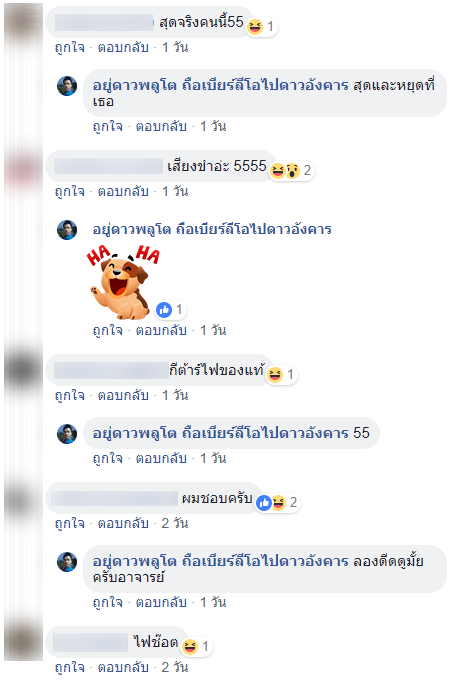Click the page name link above the dog sticker
Image resolution: width=475 pixels, height=685 pixels.
pos(212,229)
